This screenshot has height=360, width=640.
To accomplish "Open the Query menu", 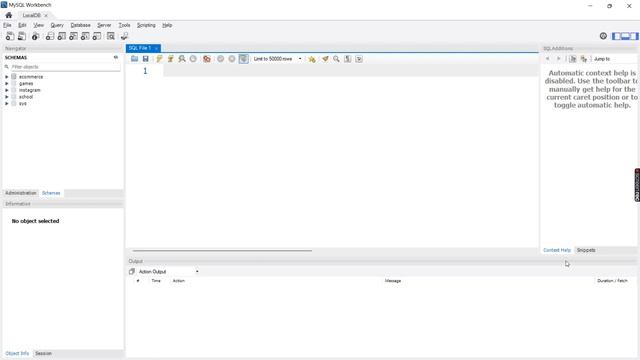I will click(57, 25).
